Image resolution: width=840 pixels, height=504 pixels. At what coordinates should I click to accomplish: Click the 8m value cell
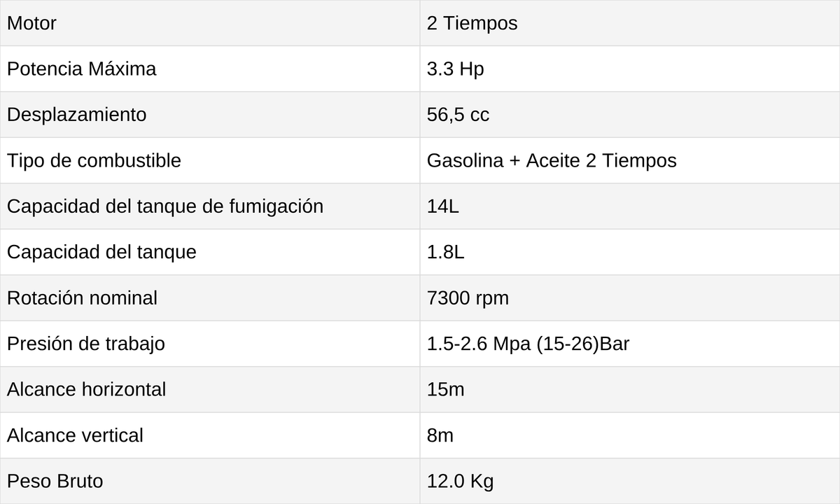pyautogui.click(x=630, y=435)
